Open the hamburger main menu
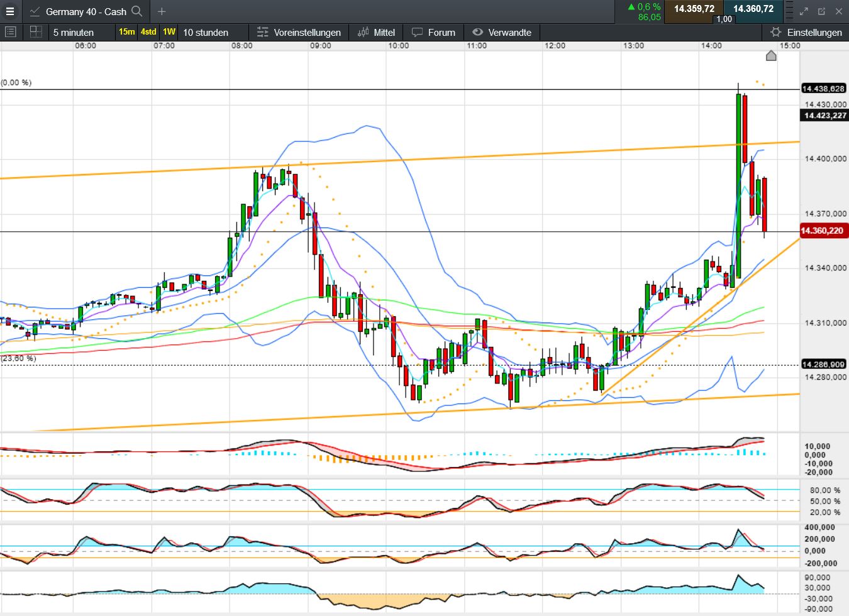 10,11
